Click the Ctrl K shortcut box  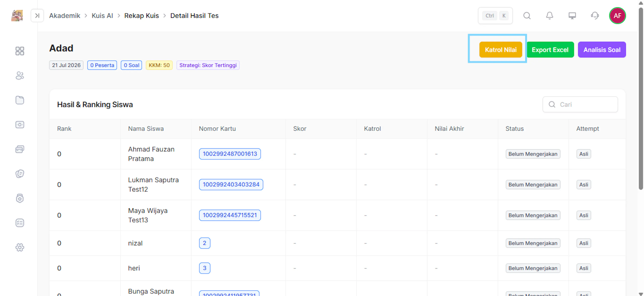495,15
